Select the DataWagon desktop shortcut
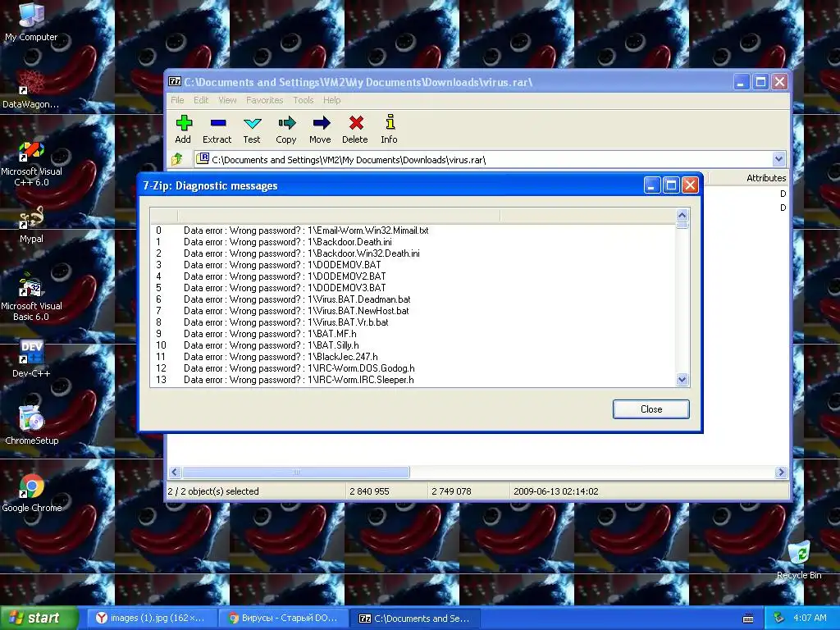The width and height of the screenshot is (840, 630). tap(31, 89)
